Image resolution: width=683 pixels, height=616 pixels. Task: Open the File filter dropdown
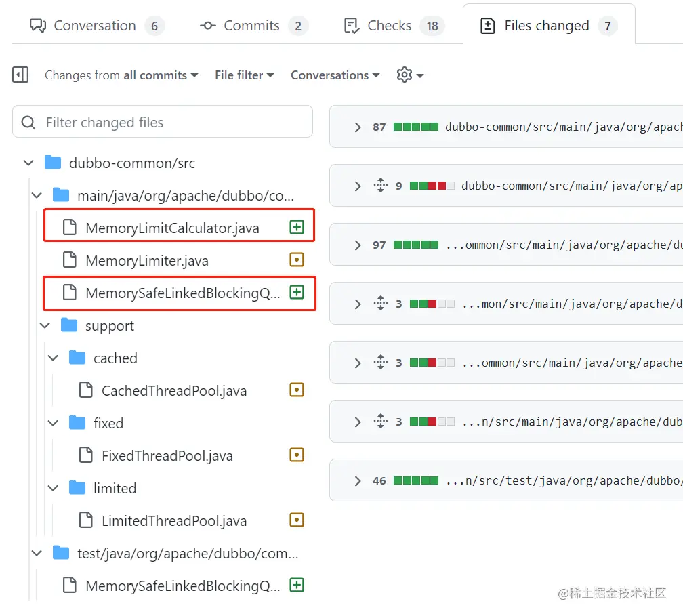coord(245,75)
